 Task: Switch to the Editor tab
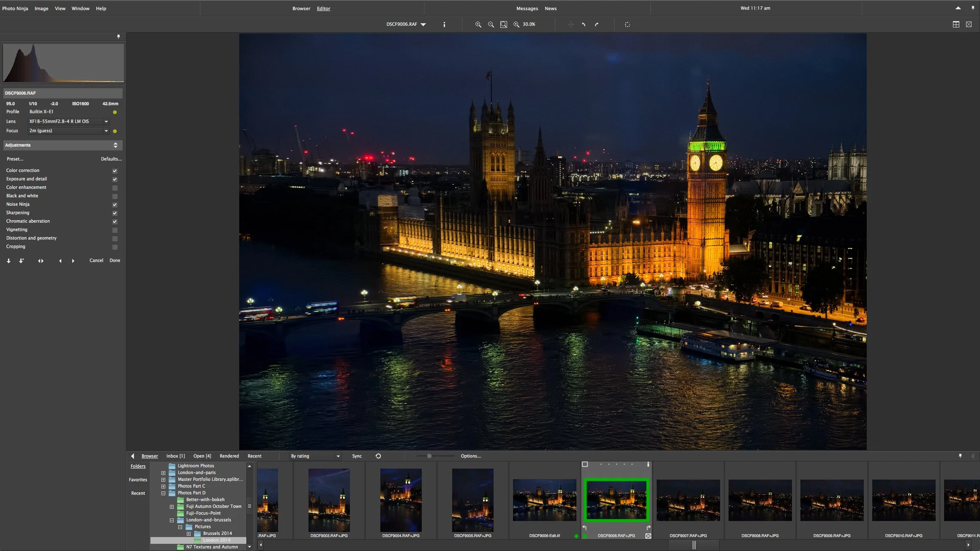323,8
